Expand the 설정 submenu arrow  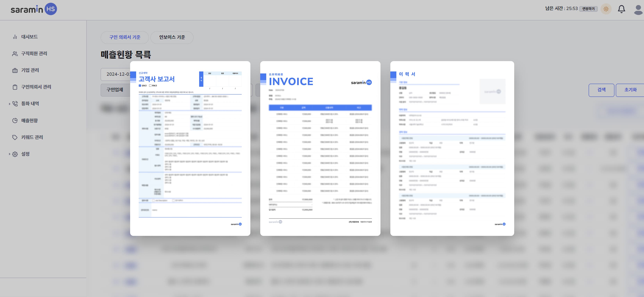[10, 154]
